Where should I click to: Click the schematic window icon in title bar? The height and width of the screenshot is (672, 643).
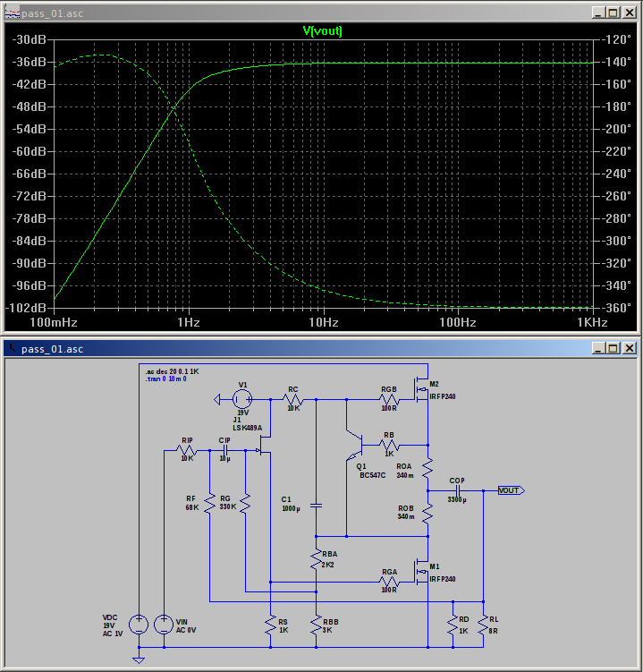click(x=12, y=348)
